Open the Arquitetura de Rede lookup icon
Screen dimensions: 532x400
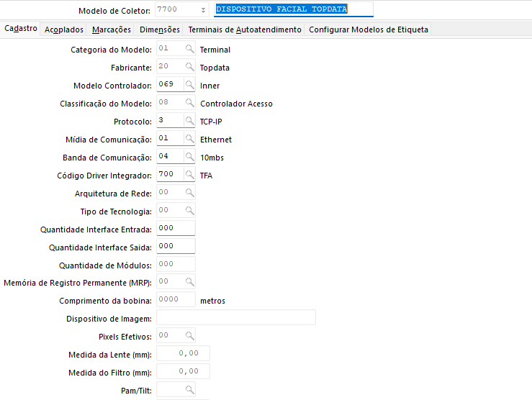pyautogui.click(x=189, y=193)
